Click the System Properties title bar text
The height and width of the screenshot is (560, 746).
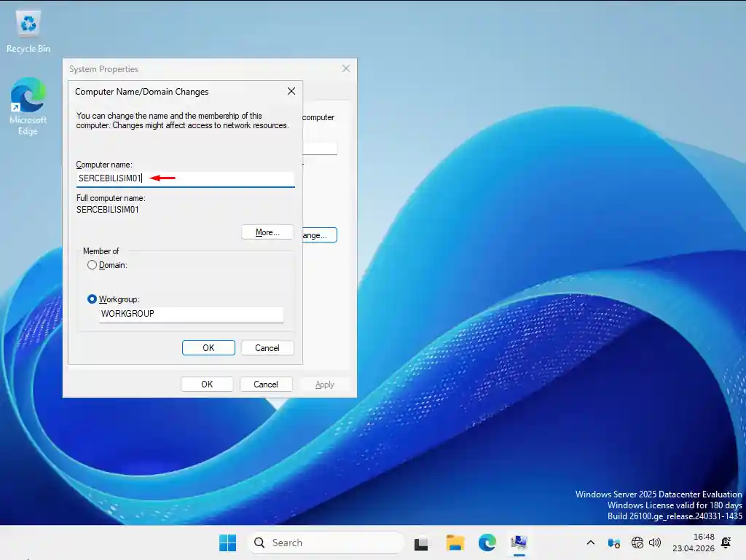click(x=103, y=69)
